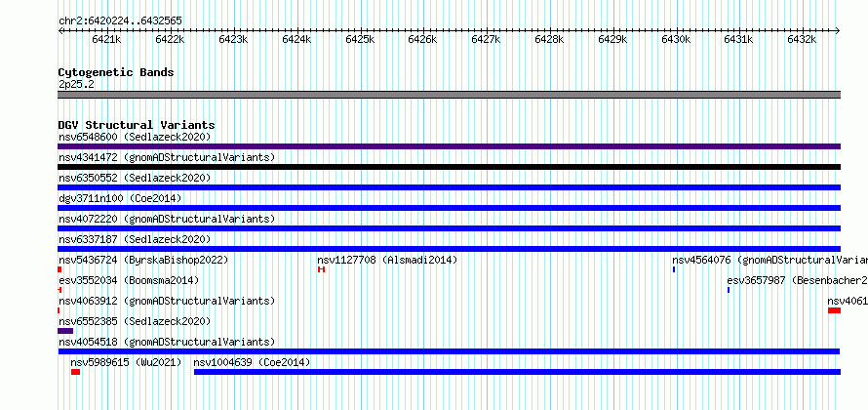868x410 pixels.
Task: Open nsv4063912 (gnomADStructuralVariants) label
Action: [167, 301]
